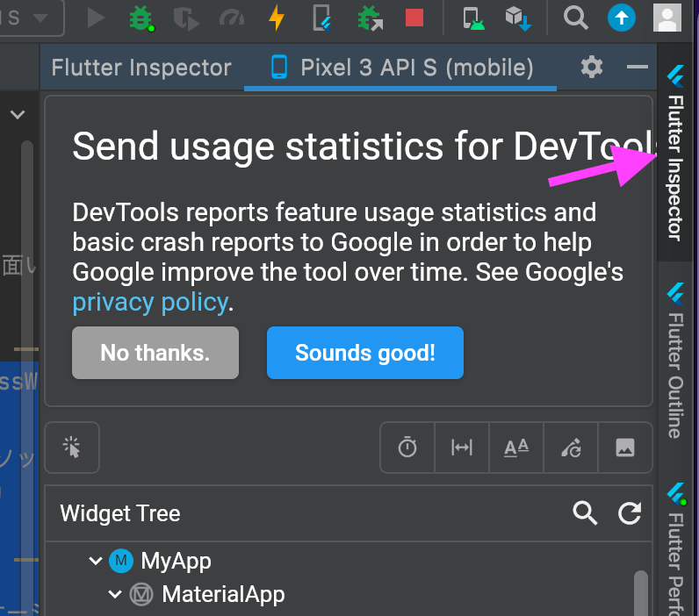699x616 pixels.
Task: Search the Widget Tree magnifier icon
Action: point(585,513)
